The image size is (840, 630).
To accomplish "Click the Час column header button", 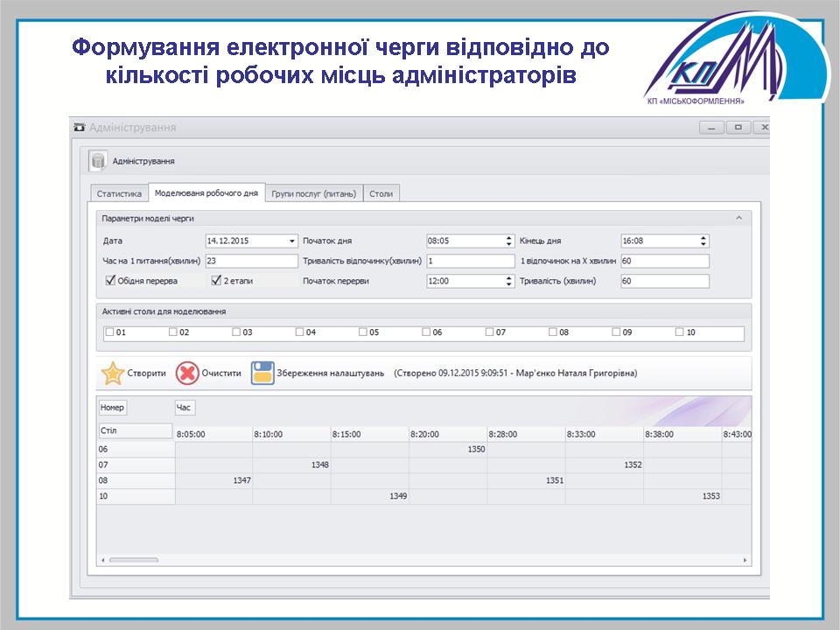I will click(184, 408).
